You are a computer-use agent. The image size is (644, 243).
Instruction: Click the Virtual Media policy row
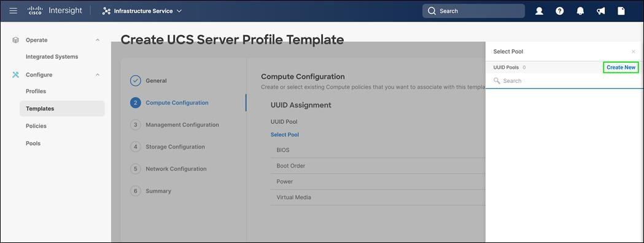(x=378, y=198)
